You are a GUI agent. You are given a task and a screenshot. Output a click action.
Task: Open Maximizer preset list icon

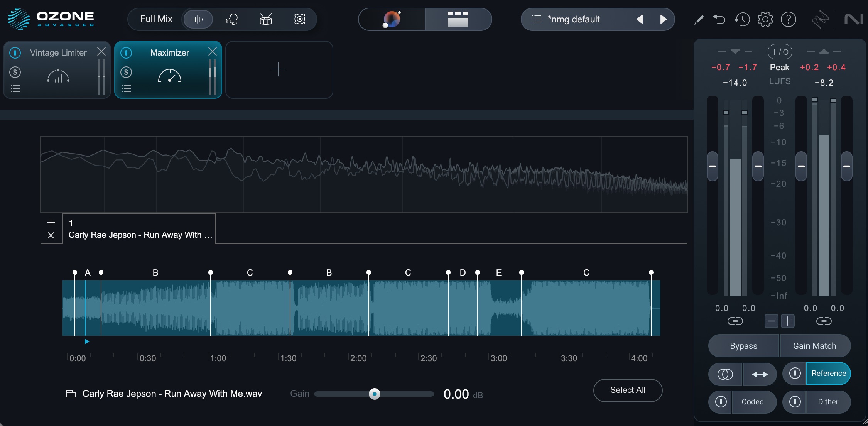pyautogui.click(x=127, y=88)
